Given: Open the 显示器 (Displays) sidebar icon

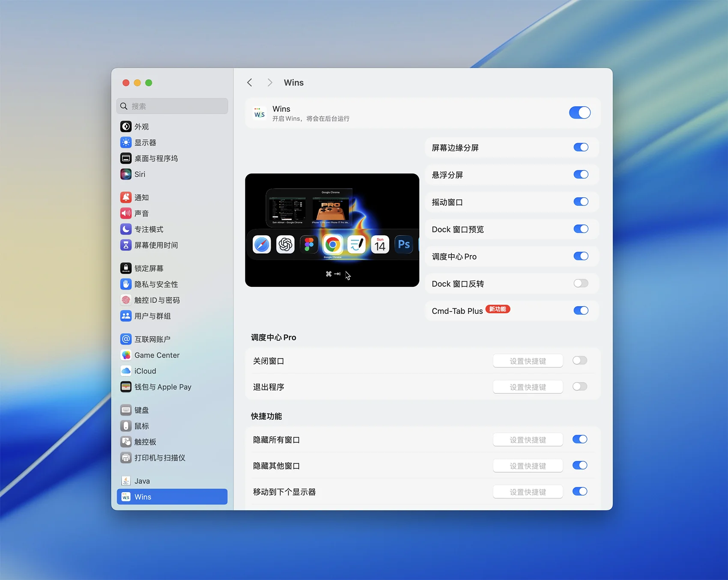Looking at the screenshot, I should (126, 143).
